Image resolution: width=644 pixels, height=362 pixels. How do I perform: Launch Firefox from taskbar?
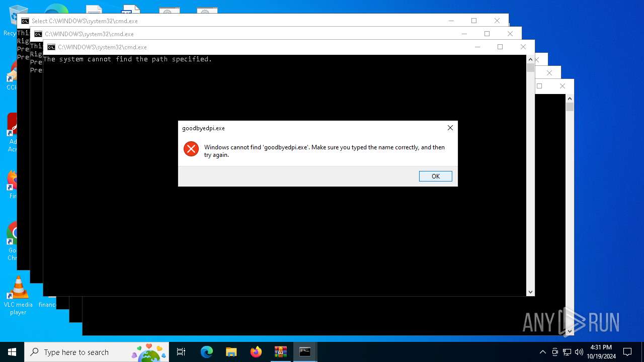coord(256,352)
